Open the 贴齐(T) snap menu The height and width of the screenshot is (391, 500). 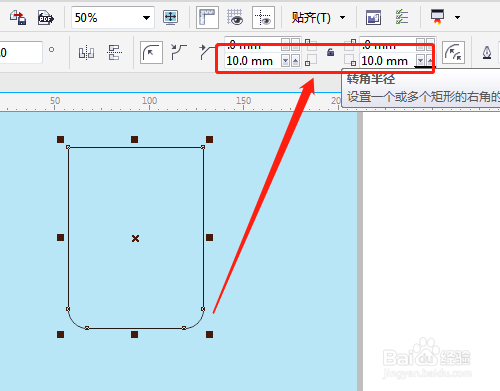pos(311,17)
